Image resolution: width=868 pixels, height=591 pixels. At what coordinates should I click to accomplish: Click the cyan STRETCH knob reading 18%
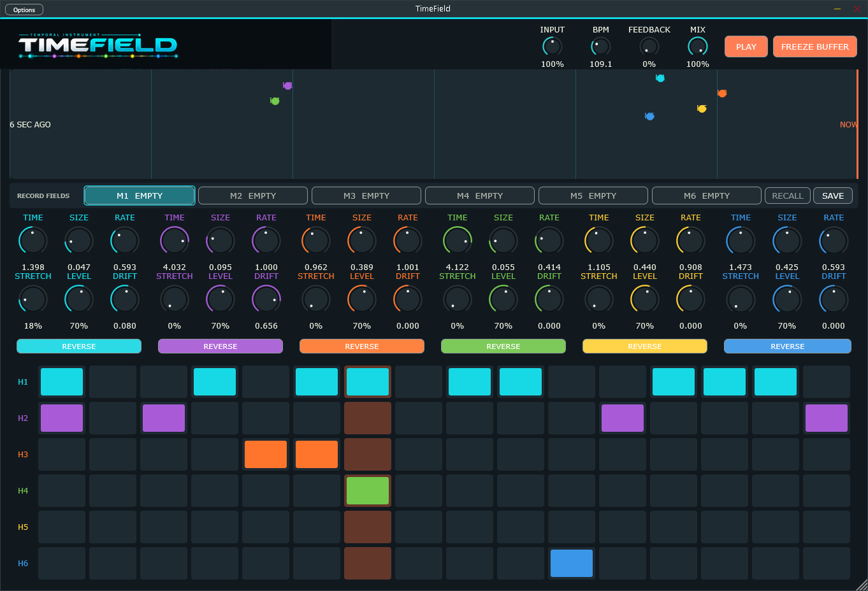click(x=33, y=299)
